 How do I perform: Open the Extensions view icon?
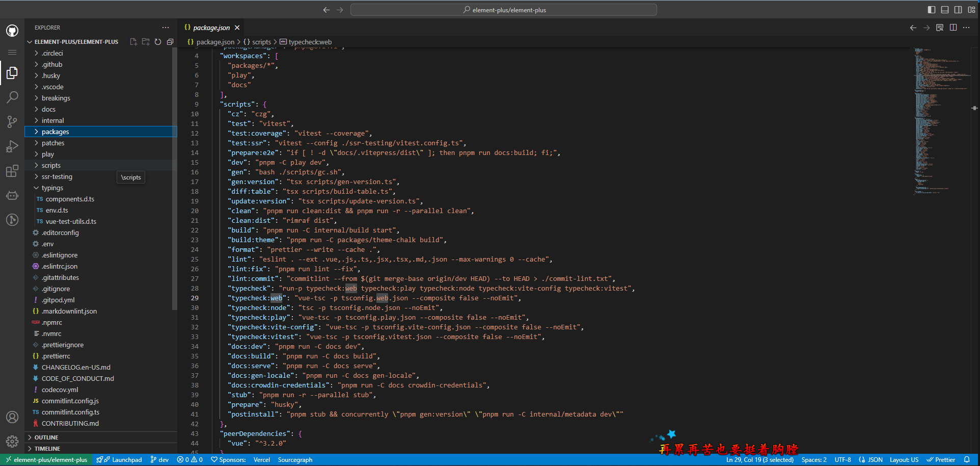click(12, 171)
